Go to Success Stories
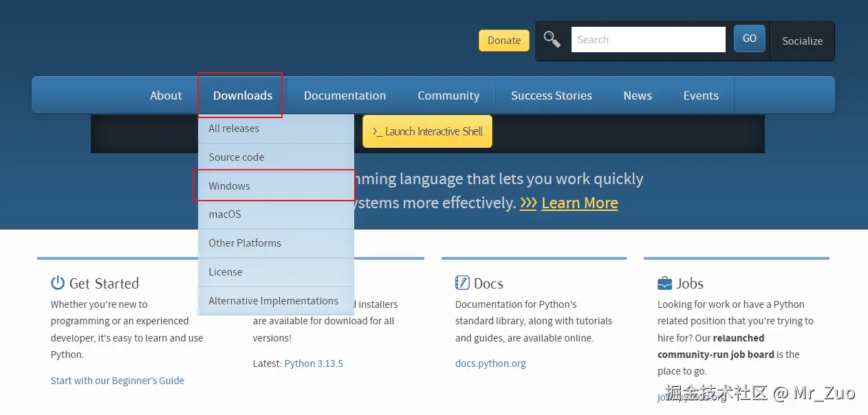 tap(551, 96)
